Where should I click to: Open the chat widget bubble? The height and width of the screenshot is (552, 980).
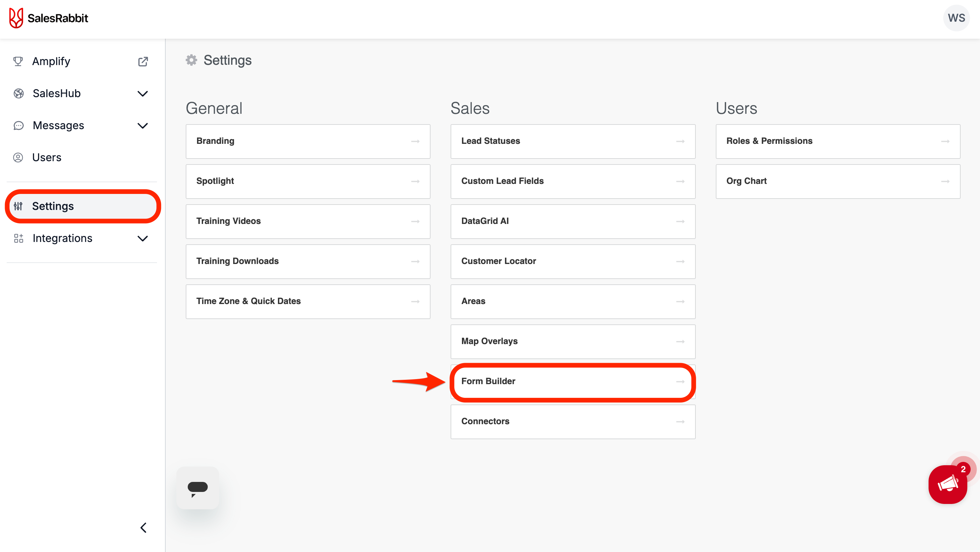pyautogui.click(x=197, y=488)
